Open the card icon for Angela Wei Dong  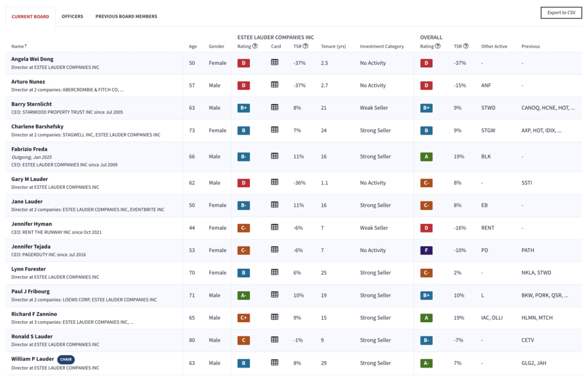click(x=274, y=62)
